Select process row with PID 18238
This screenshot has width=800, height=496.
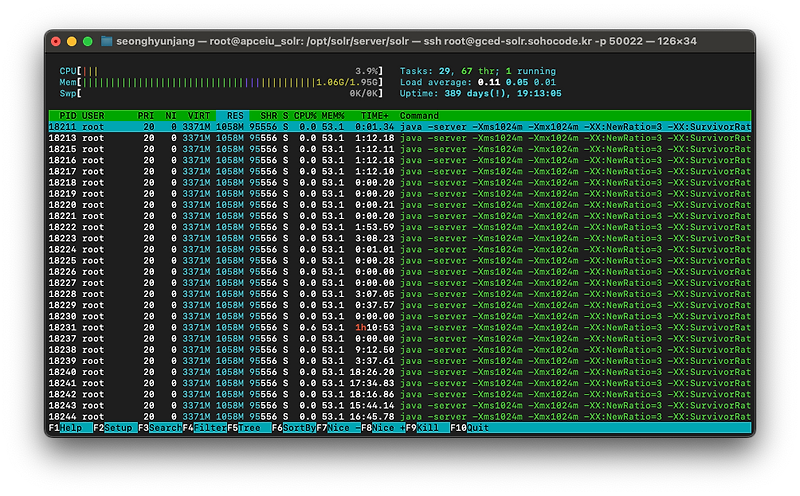tap(399, 350)
